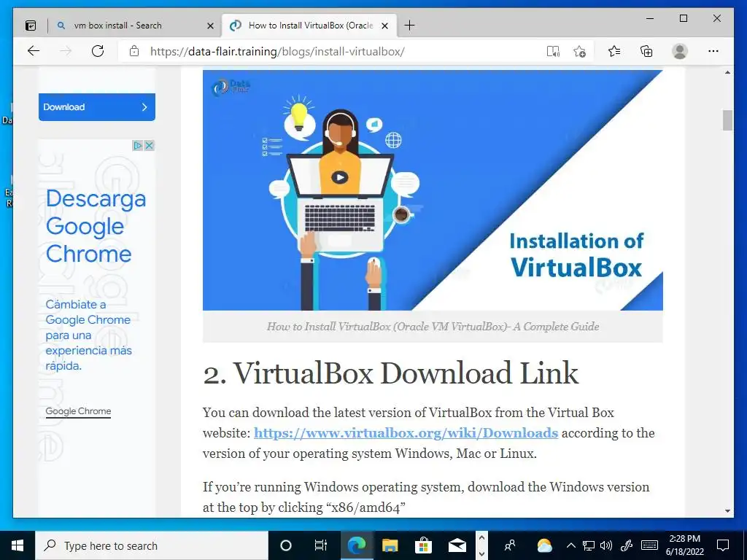Screen dimensions: 747x560
Task: Click the page scrollbar thumb
Action: (x=727, y=120)
